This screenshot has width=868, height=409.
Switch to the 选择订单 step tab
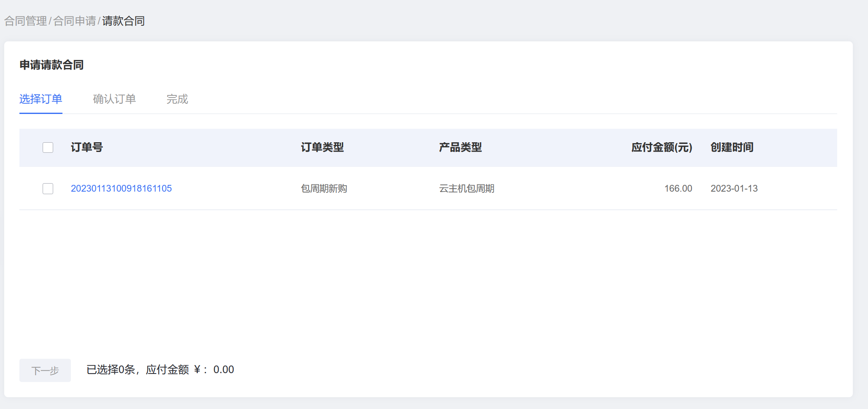pos(41,99)
